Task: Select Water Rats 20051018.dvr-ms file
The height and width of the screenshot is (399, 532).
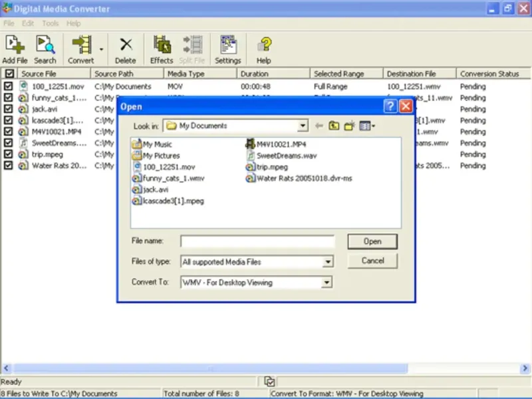Action: [x=299, y=178]
